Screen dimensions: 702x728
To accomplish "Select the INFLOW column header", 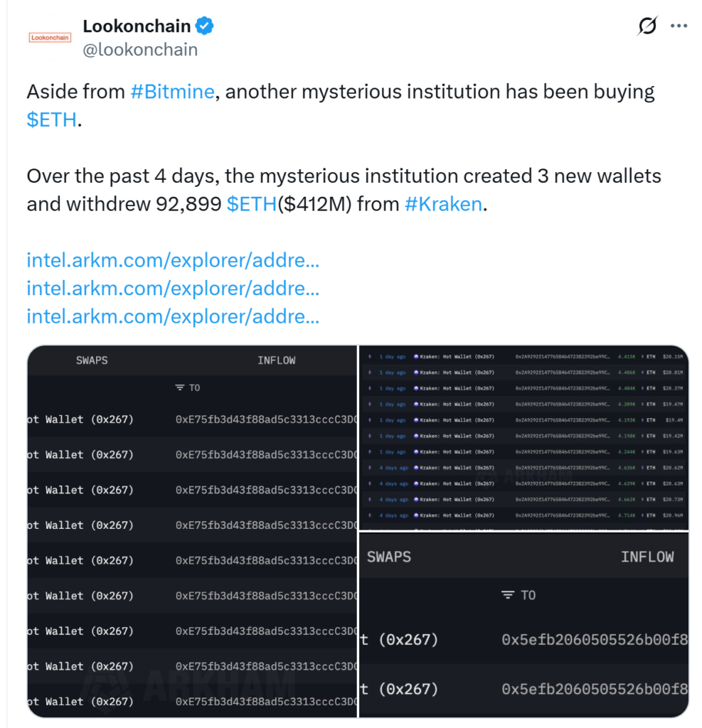I will point(277,360).
